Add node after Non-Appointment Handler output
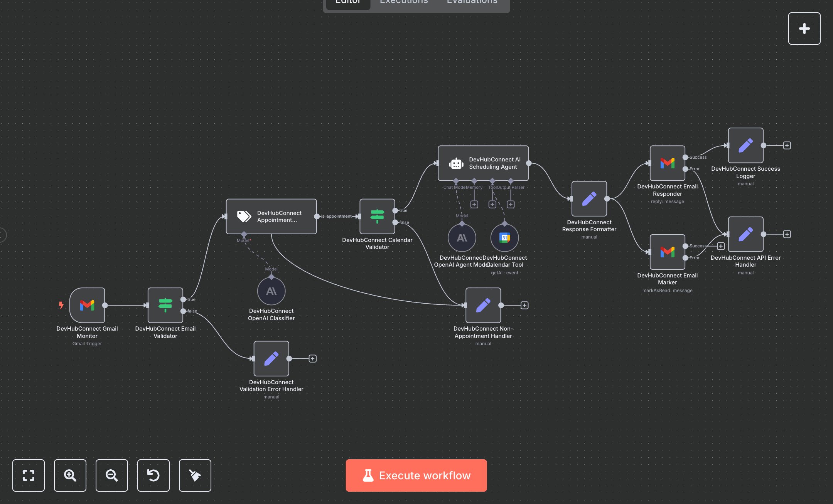The height and width of the screenshot is (504, 833). [x=524, y=305]
